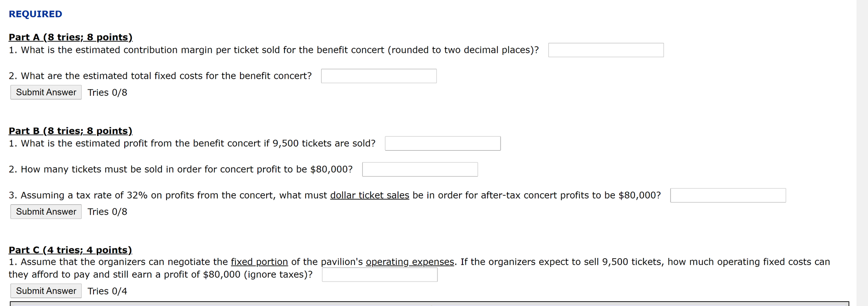Click the contribution margin per ticket answer field
868x306 pixels.
coord(606,50)
